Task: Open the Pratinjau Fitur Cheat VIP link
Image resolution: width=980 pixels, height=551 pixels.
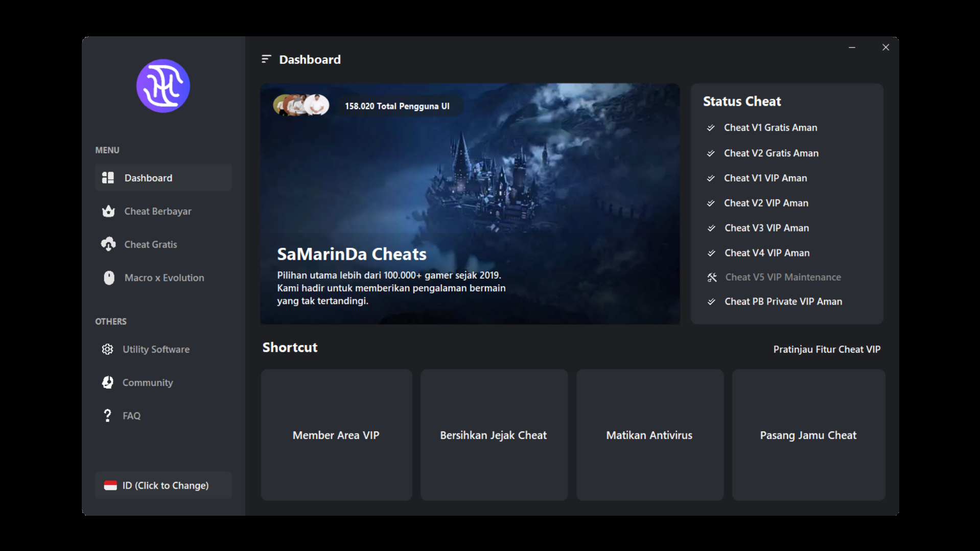Action: 827,349
